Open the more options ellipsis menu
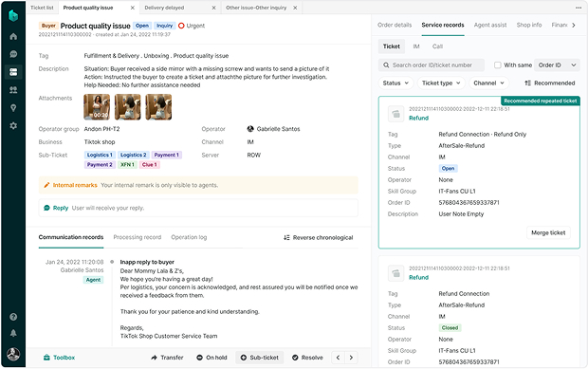The height and width of the screenshot is (369, 588). [x=579, y=8]
